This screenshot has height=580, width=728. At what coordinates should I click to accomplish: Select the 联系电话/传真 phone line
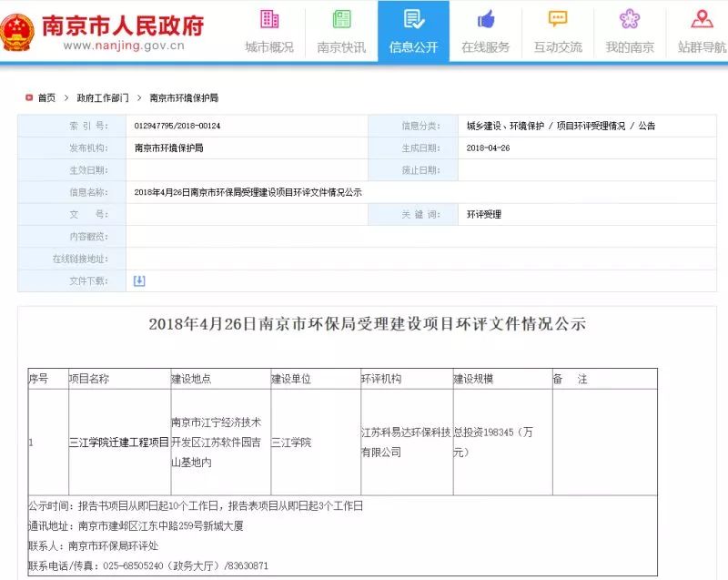point(148,565)
